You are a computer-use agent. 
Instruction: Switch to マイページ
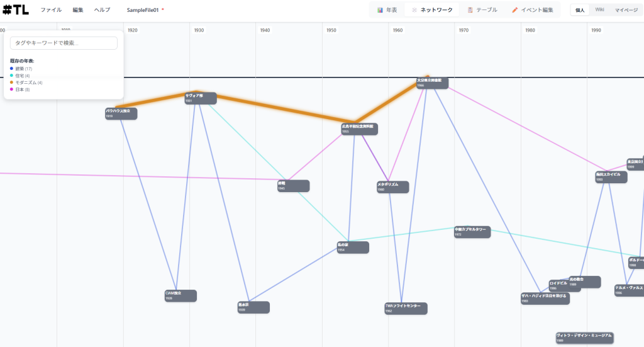626,10
